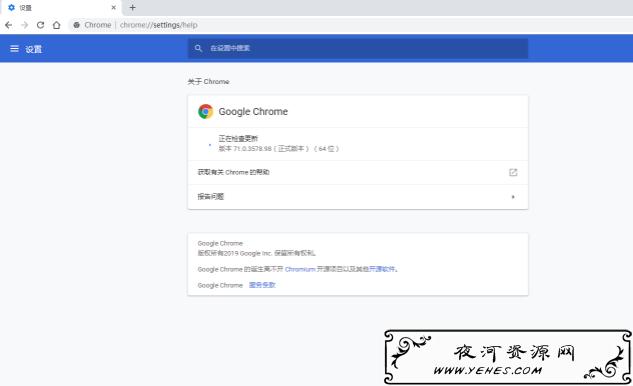633x386 pixels.
Task: Open the 开源软件 link
Action: click(x=382, y=269)
